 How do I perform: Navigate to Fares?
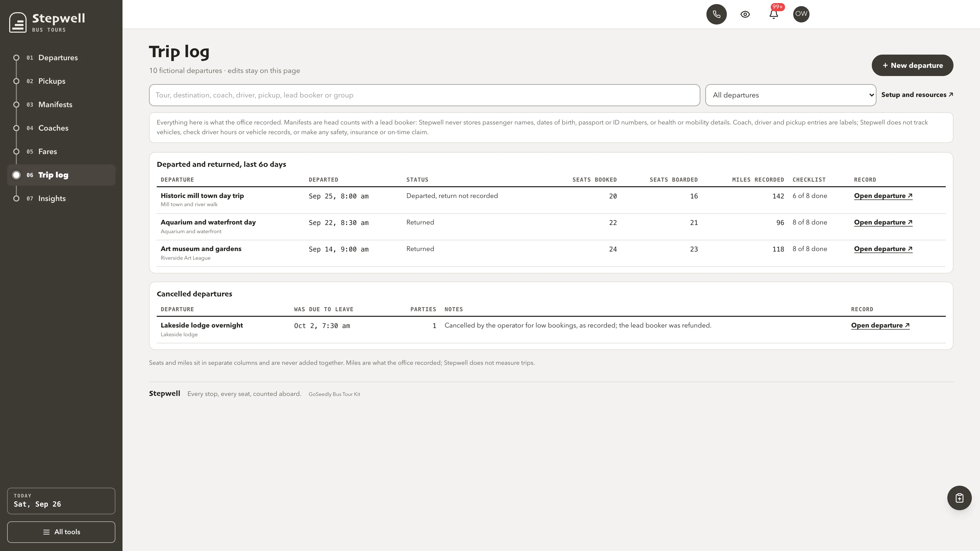(x=61, y=151)
